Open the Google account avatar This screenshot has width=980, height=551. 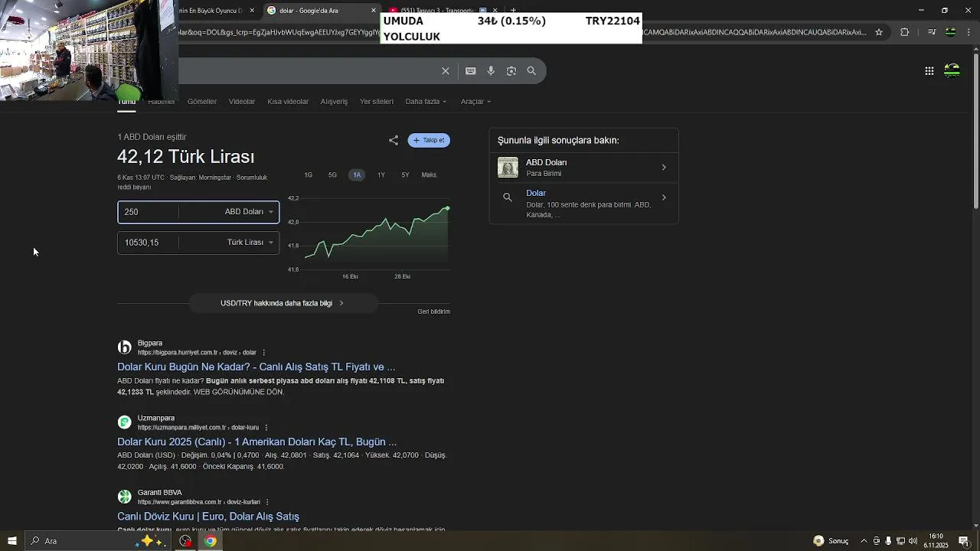coord(952,71)
